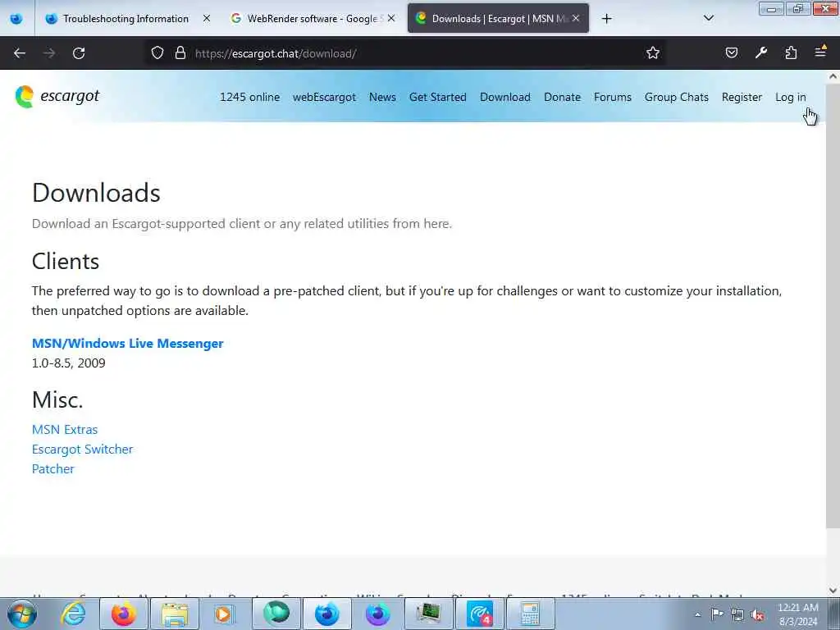Open the Calculator taskbar icon
This screenshot has width=840, height=630.
(x=530, y=614)
